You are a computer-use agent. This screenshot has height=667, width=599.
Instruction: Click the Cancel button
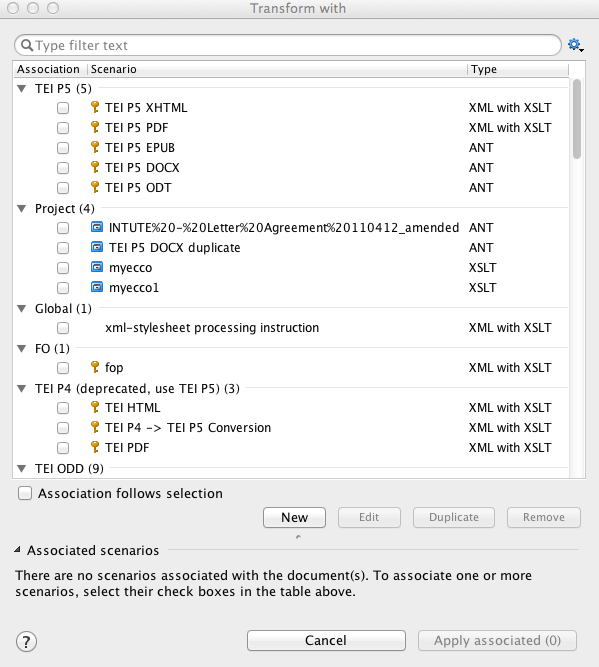click(x=326, y=640)
